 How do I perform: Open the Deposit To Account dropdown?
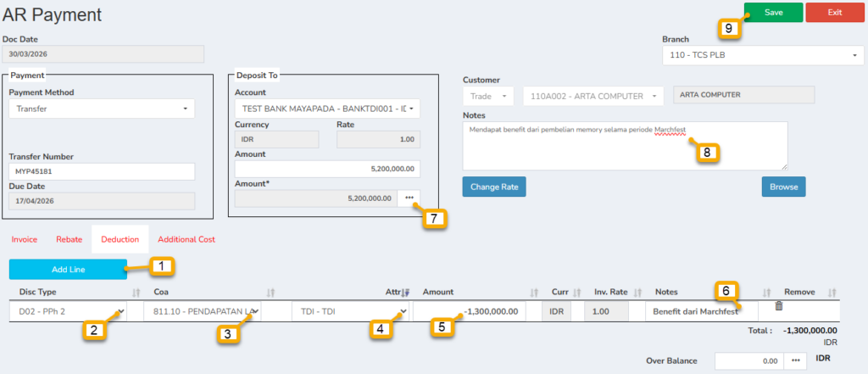pyautogui.click(x=326, y=109)
